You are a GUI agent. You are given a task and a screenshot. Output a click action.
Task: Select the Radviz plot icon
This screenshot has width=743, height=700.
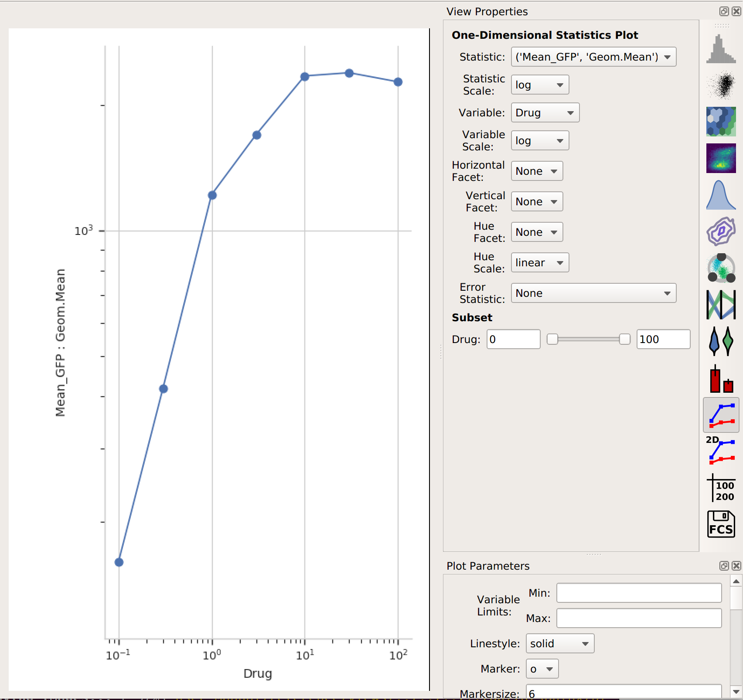point(721,268)
